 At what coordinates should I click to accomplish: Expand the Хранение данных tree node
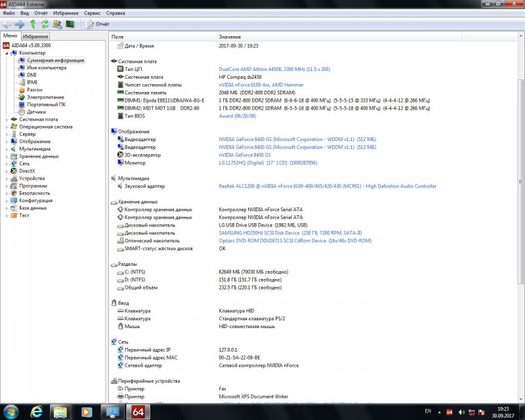tap(7, 156)
